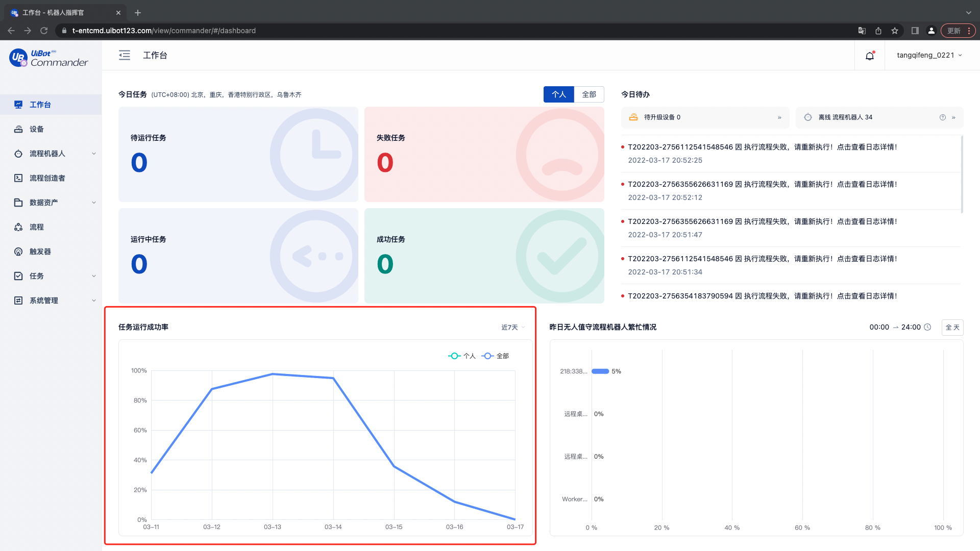Click the 设备 device icon in sidebar

(x=18, y=129)
